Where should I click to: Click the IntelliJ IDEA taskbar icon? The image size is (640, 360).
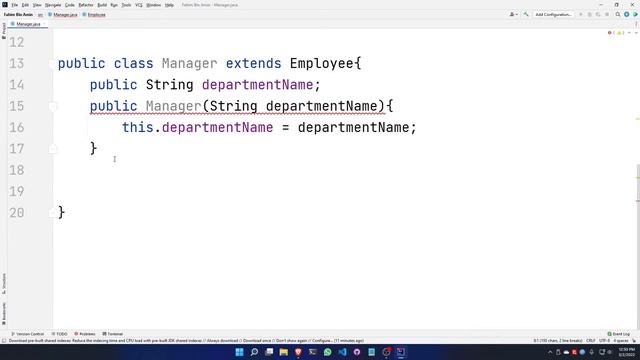click(401, 352)
